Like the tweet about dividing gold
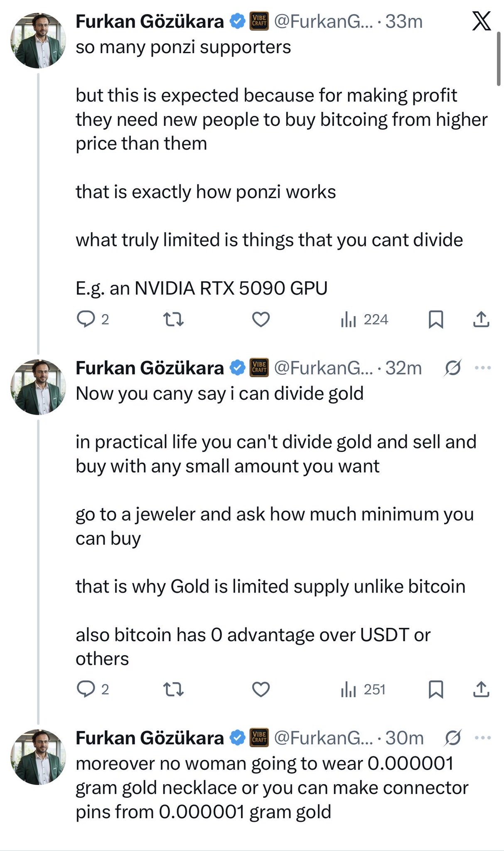Image resolution: width=504 pixels, height=851 pixels. (x=261, y=689)
